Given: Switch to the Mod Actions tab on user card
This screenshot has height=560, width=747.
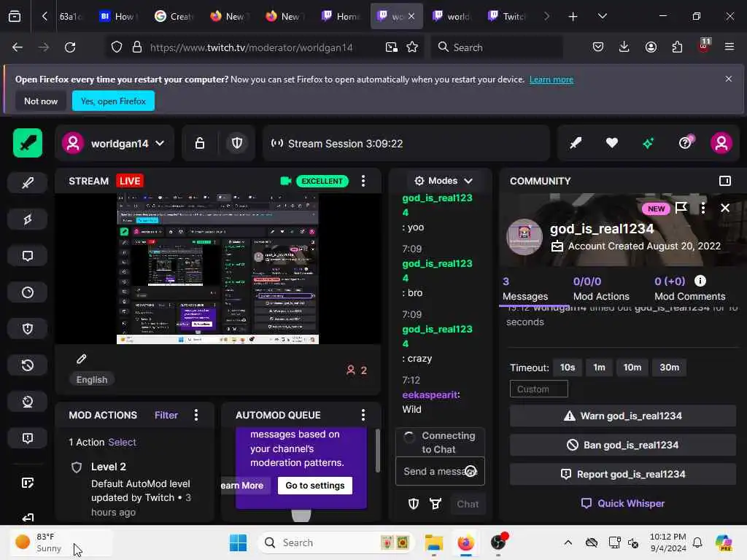Looking at the screenshot, I should point(601,289).
